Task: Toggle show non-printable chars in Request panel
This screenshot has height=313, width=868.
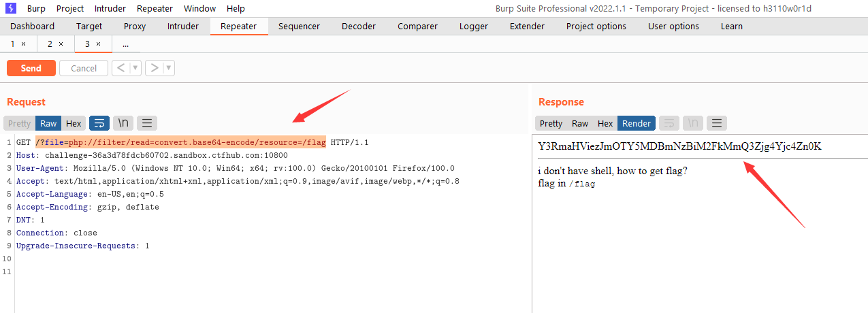Action: [x=123, y=123]
